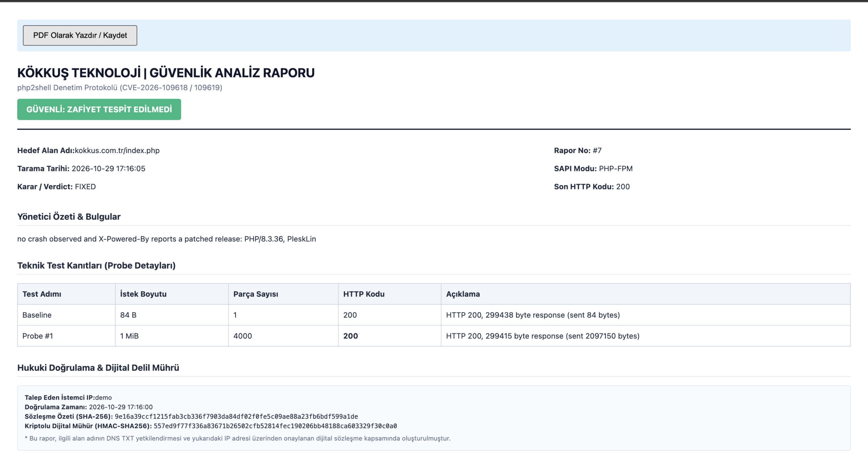The image size is (868, 475).
Task: Select the report title KÖKKUŞ TEKNOLOJİ | GÜVENLİK ANALİZ RAPORU
Action: pos(166,73)
